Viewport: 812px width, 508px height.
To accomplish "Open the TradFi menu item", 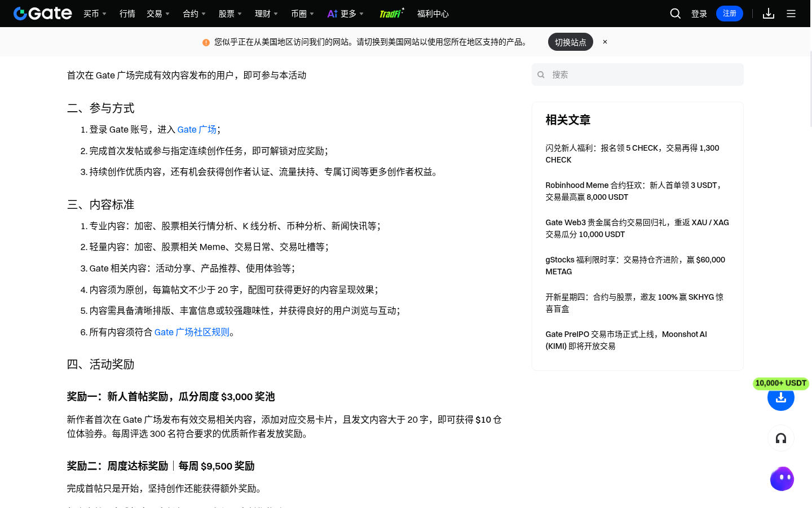I will [391, 14].
